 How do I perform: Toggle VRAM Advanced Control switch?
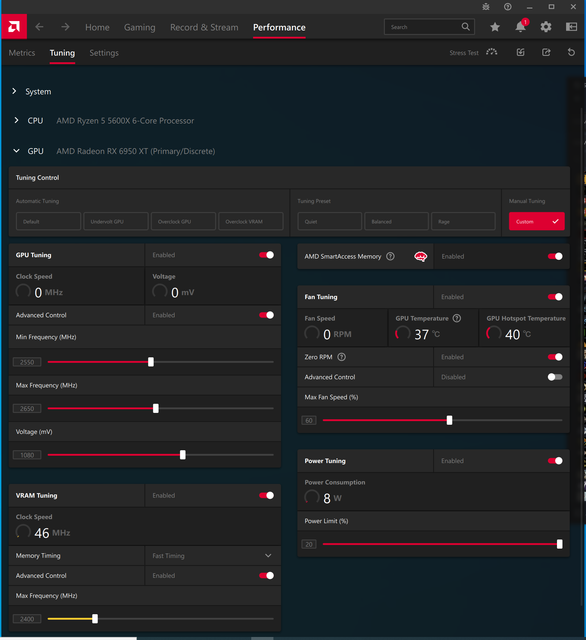[x=266, y=576]
